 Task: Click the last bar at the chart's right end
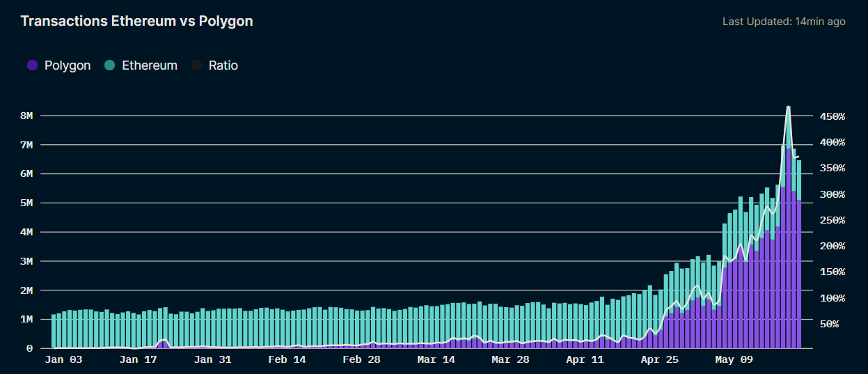(x=799, y=254)
